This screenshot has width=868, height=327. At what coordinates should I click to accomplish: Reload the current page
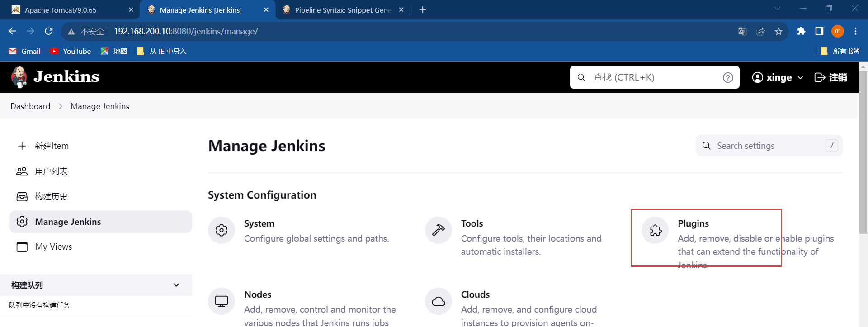point(49,31)
